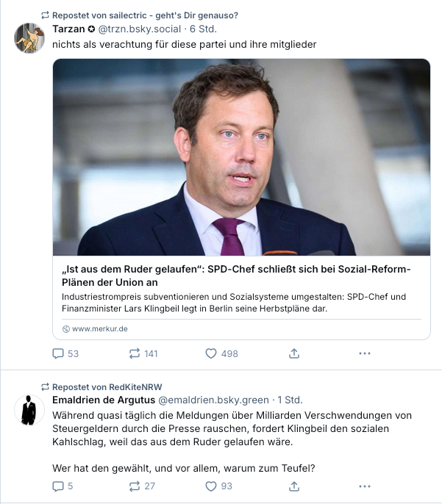Reply to Tarzan's post
The height and width of the screenshot is (504, 442).
59,353
